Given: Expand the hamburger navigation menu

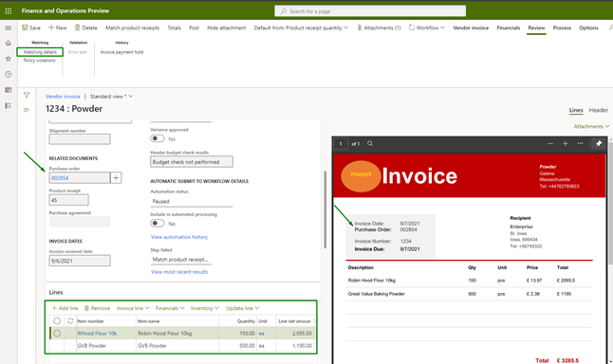Looking at the screenshot, I should point(9,27).
